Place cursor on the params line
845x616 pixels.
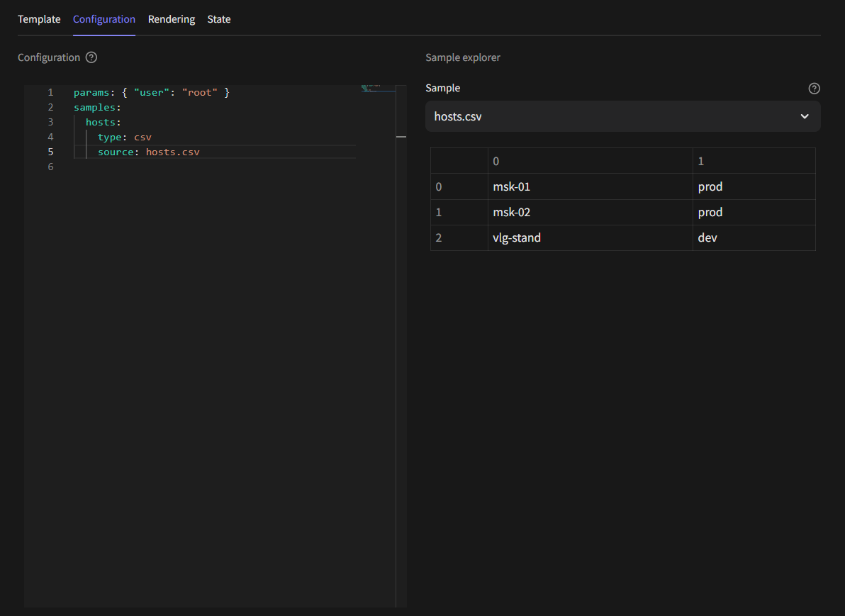[x=152, y=93]
